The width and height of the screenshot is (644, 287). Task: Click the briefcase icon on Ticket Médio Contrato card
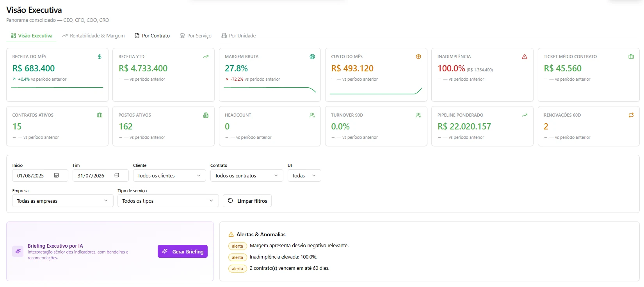(631, 57)
